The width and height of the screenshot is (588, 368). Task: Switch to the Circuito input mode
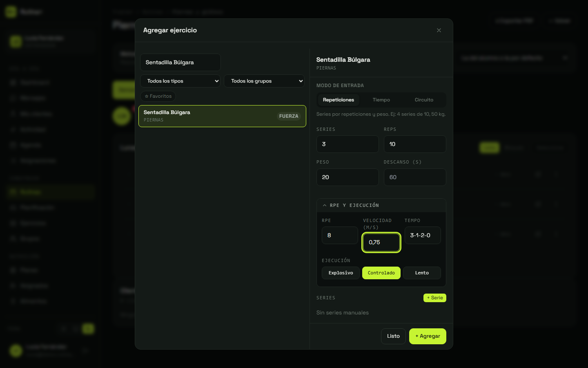click(x=424, y=100)
